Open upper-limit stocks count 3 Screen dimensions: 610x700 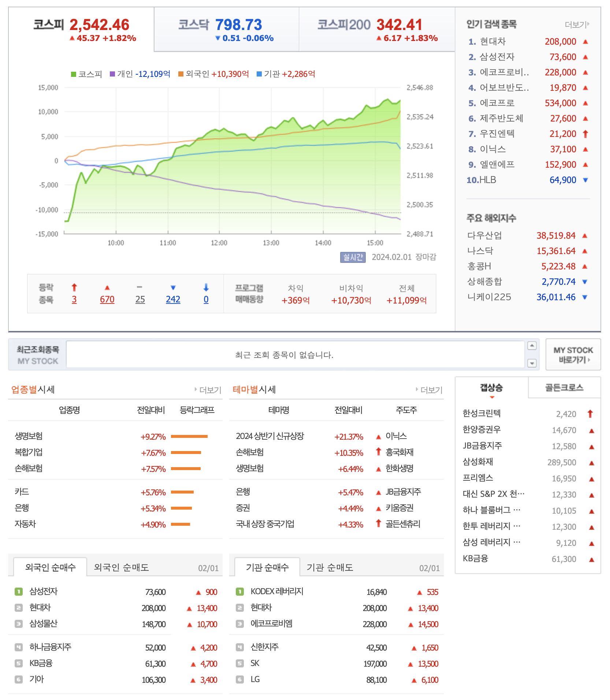74,299
